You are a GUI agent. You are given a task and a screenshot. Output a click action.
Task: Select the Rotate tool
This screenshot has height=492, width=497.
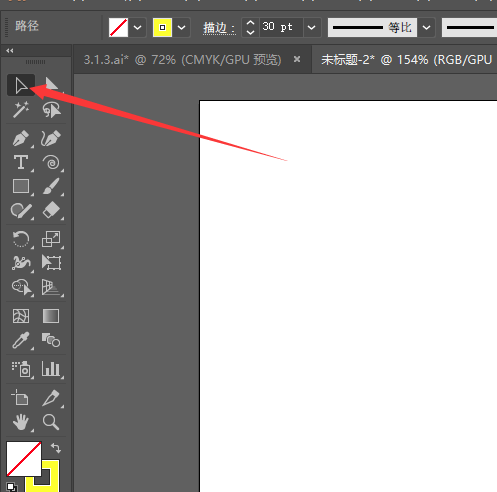(x=21, y=239)
